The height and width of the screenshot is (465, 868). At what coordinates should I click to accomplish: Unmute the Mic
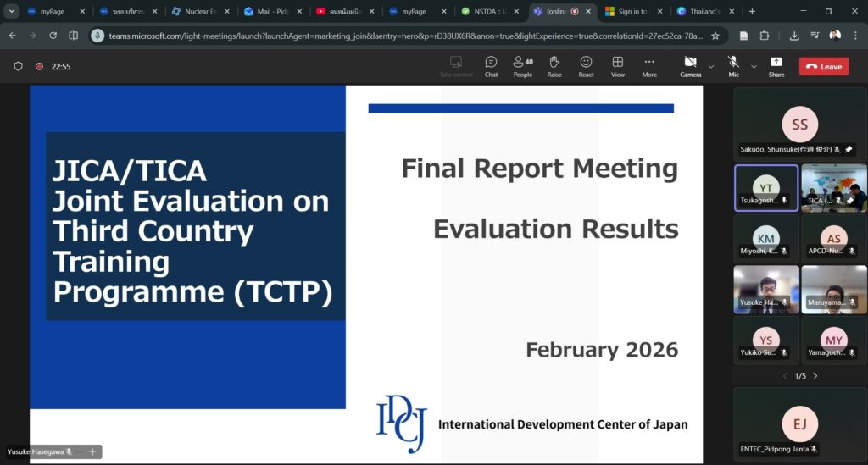click(x=732, y=66)
